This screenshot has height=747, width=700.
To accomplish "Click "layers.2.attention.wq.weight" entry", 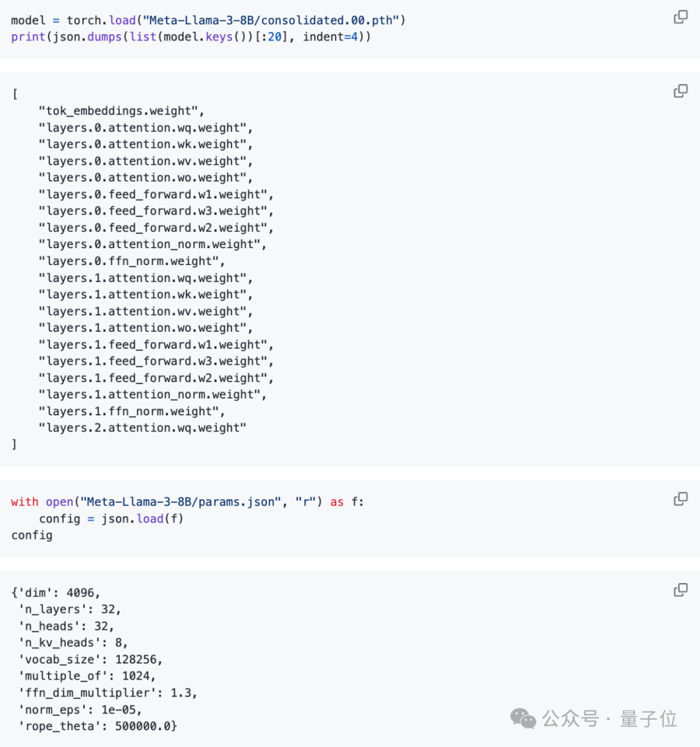I will point(143,428).
